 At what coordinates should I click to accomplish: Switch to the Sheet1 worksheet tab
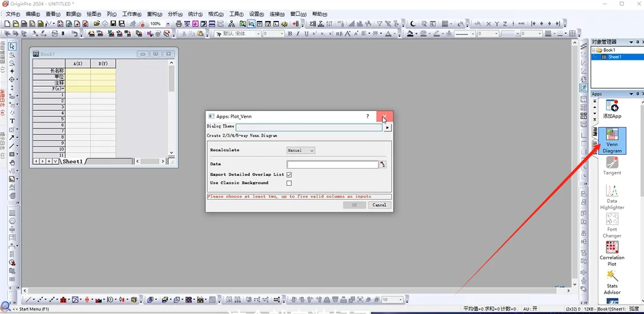click(72, 162)
